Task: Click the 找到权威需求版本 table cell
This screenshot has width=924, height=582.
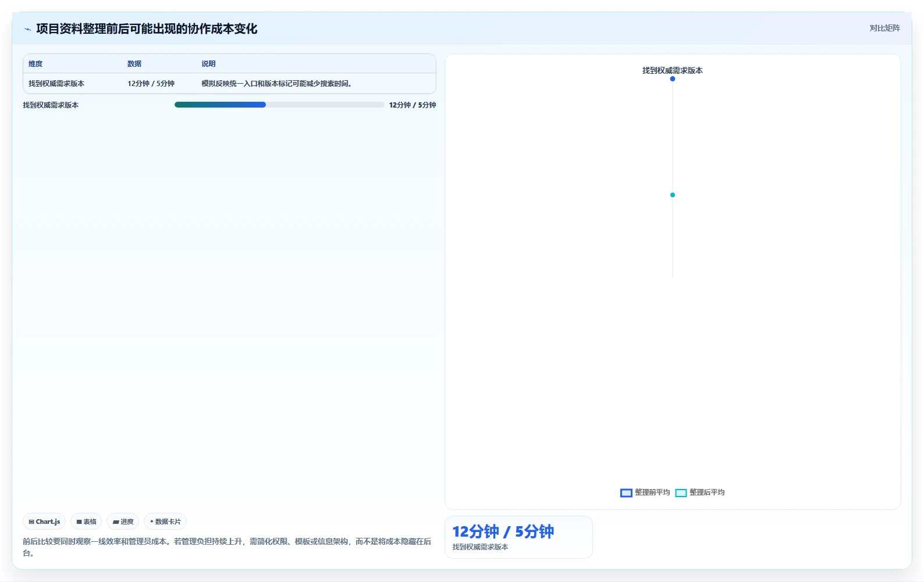Action: tap(56, 84)
